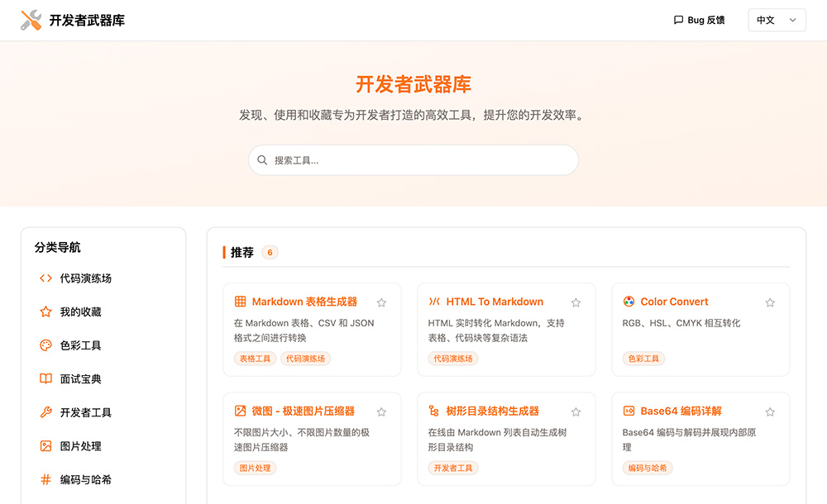Click the HTML To Markdown card icon
This screenshot has width=827, height=504.
pos(434,302)
